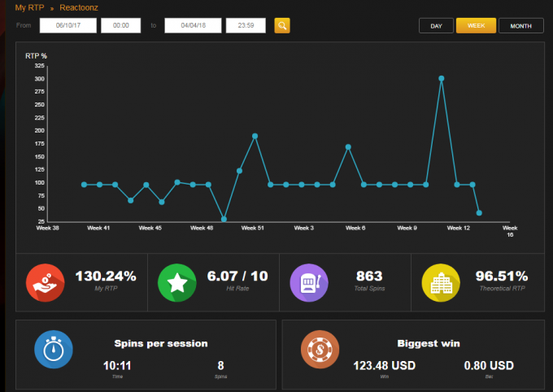Click the 863 Total Spins value

pyautogui.click(x=369, y=276)
